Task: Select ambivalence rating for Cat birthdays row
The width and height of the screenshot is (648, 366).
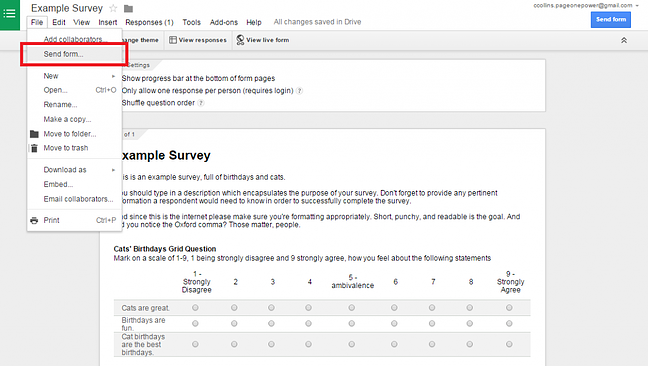Action: pyautogui.click(x=351, y=344)
